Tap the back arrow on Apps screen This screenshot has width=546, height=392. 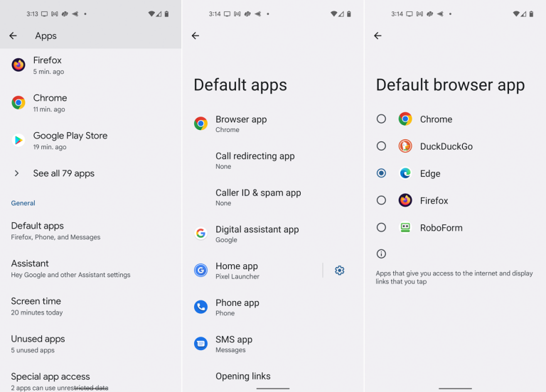tap(13, 36)
